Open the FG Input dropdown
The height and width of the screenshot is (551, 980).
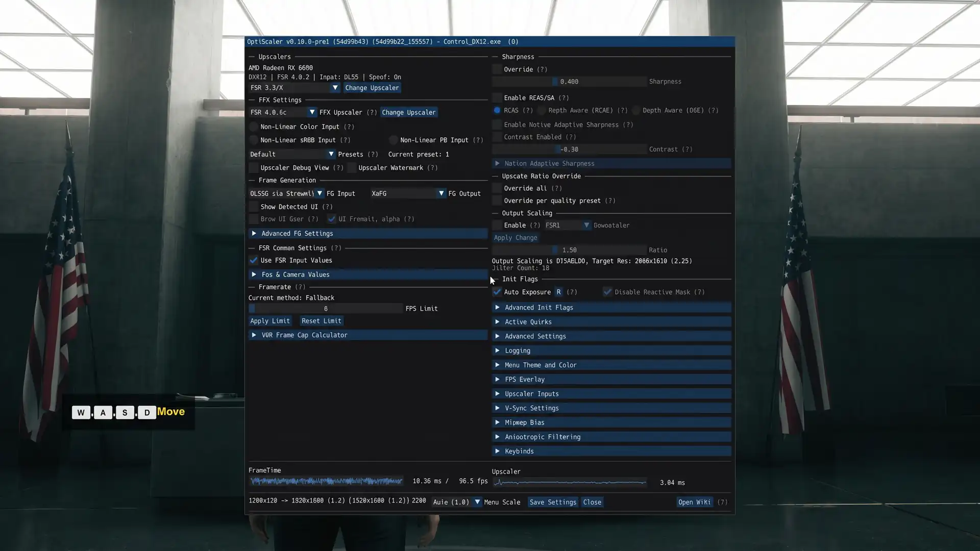286,193
